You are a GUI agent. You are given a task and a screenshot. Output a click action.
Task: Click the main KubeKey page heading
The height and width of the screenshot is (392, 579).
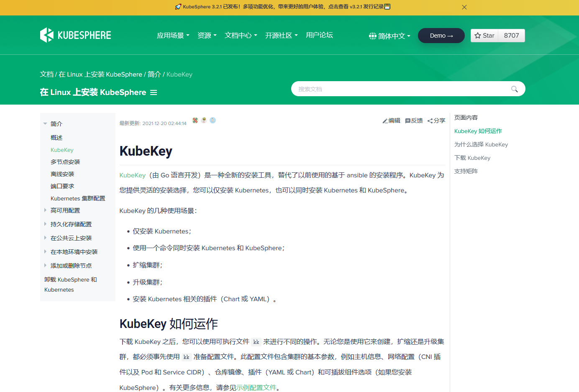point(146,151)
